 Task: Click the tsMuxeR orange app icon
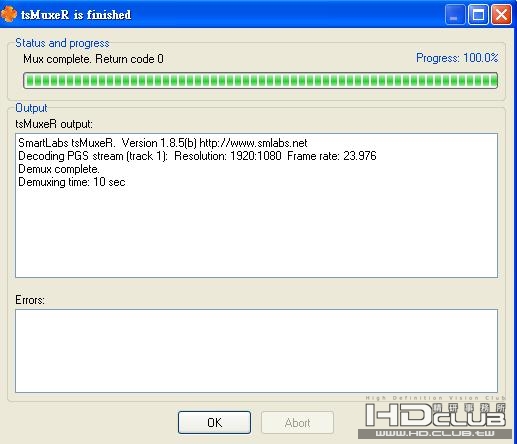click(9, 14)
